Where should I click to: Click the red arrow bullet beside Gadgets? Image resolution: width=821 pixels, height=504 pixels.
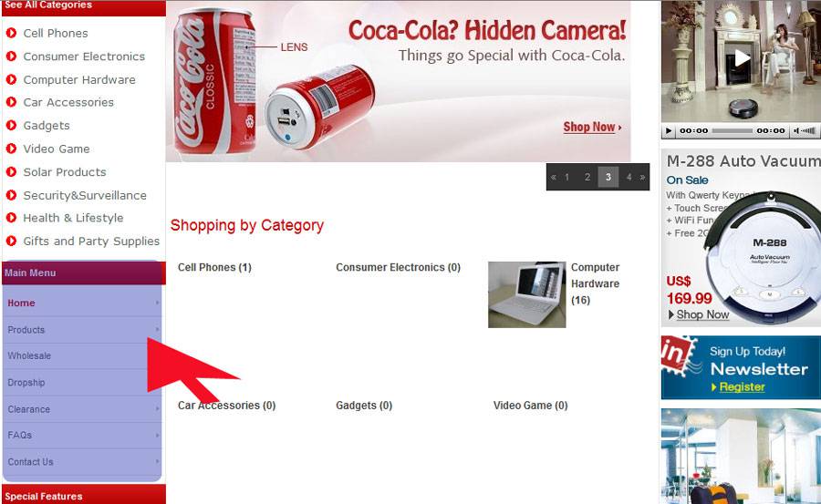(x=11, y=126)
